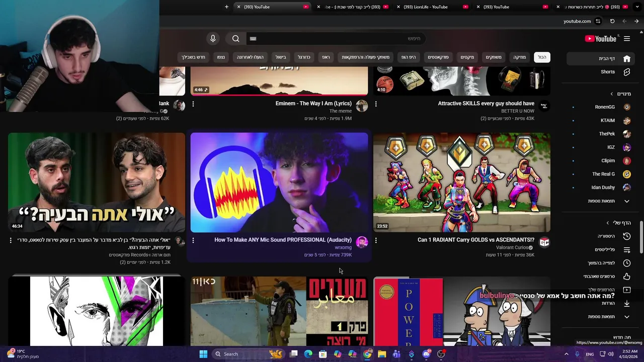This screenshot has width=644, height=362.
Task: Click the right-pointing arrow in browser toolbar
Action: click(x=636, y=21)
